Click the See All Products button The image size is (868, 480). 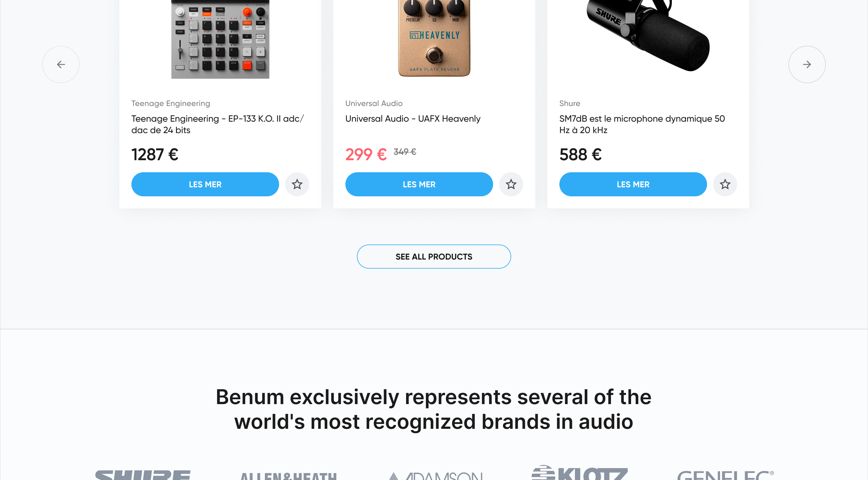click(434, 257)
